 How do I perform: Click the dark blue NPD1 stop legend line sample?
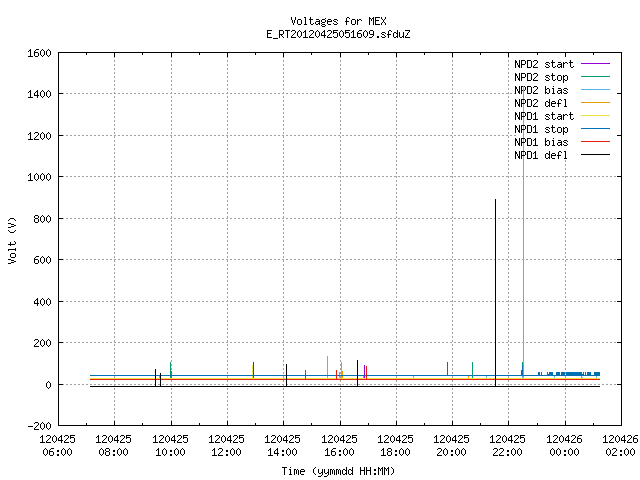click(595, 129)
